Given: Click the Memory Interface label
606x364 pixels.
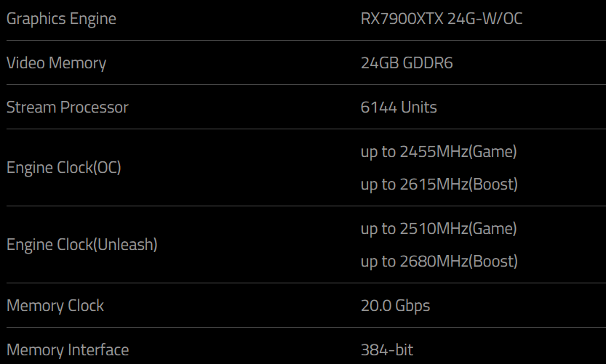Looking at the screenshot, I should pyautogui.click(x=68, y=350).
